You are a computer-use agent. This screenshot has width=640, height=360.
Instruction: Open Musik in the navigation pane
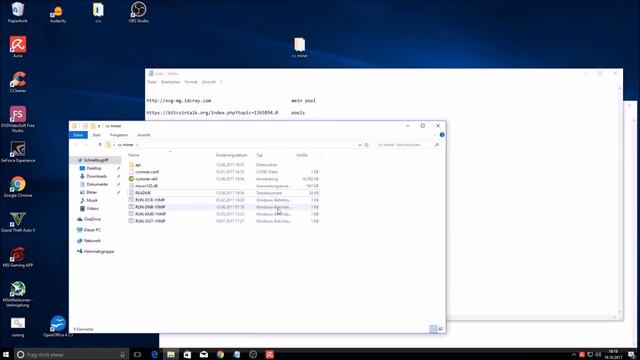click(x=92, y=200)
